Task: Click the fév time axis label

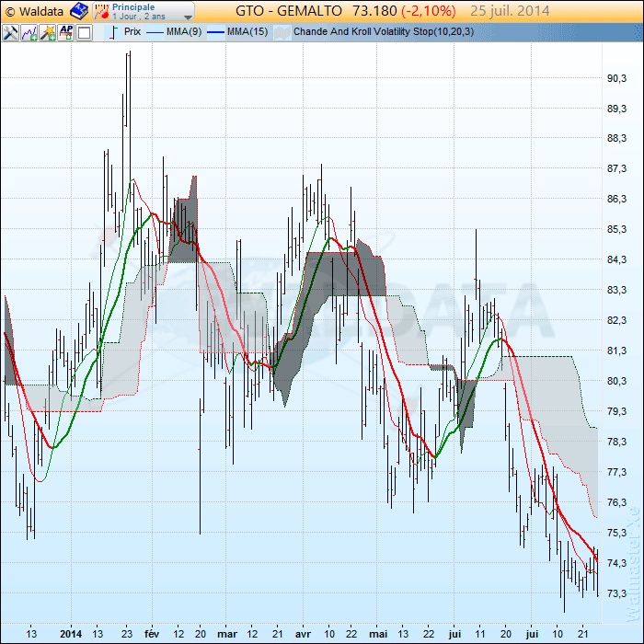Action: point(152,634)
